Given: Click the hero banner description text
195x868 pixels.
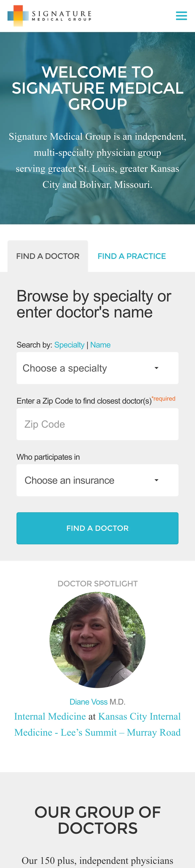Looking at the screenshot, I should point(97,160).
